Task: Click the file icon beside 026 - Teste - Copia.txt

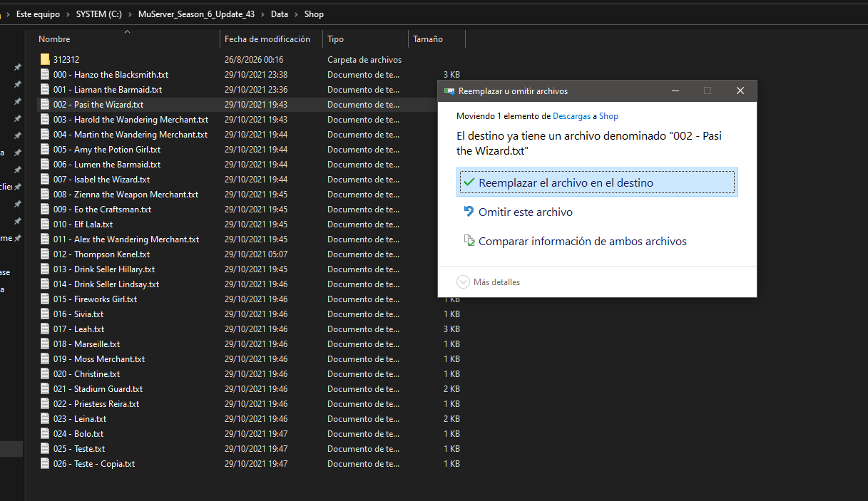Action: 45,464
